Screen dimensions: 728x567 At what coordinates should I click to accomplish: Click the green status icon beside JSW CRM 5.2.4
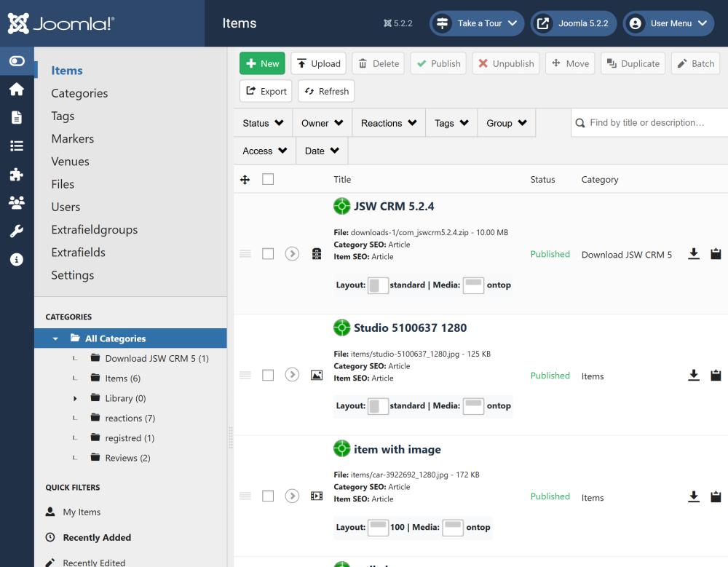341,206
